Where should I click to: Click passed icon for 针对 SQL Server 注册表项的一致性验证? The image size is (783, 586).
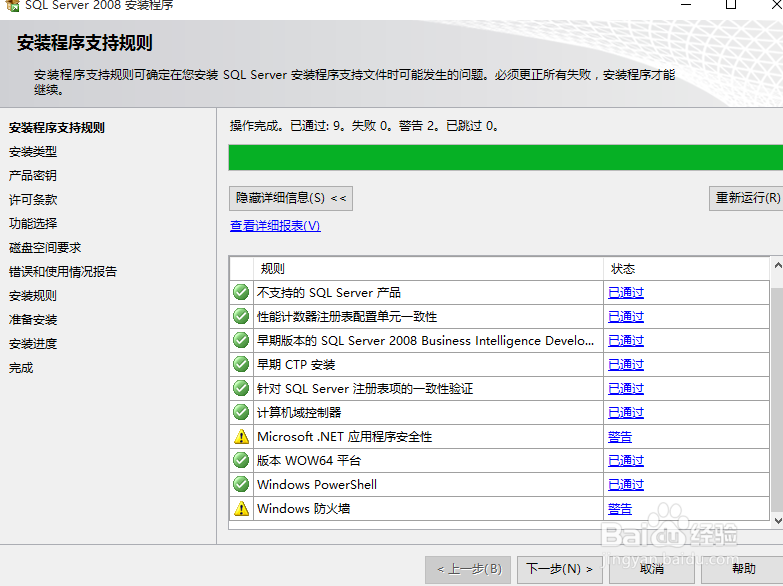(x=241, y=388)
